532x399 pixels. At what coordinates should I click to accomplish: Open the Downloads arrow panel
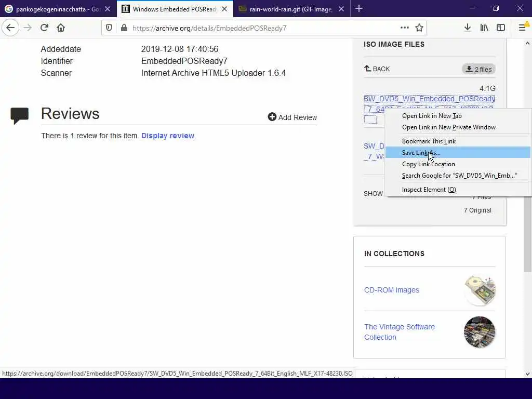click(x=468, y=28)
